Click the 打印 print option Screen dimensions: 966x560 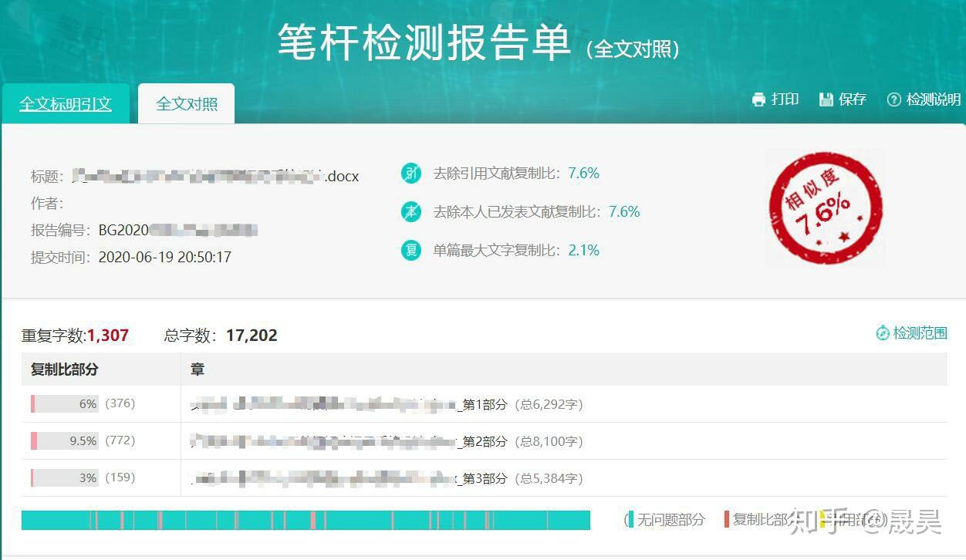pos(783,100)
